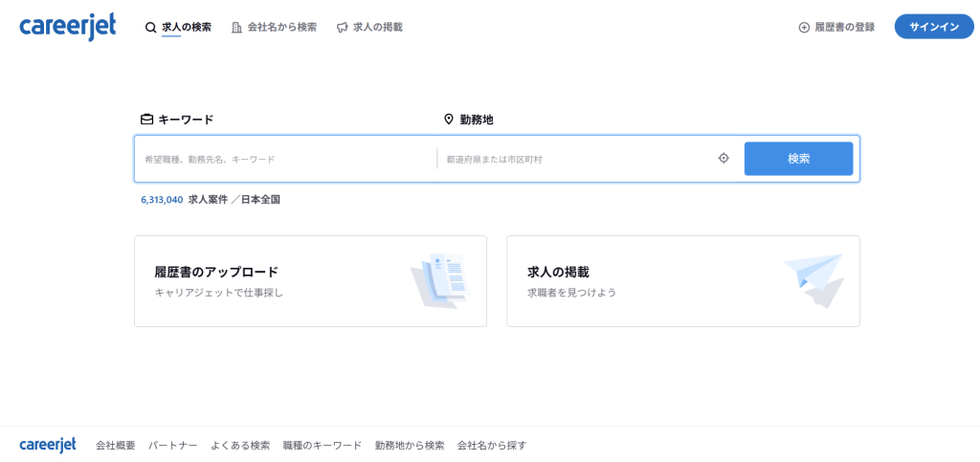Click the plus icon beside 履歴書の登録
This screenshot has width=980, height=462.
(804, 28)
